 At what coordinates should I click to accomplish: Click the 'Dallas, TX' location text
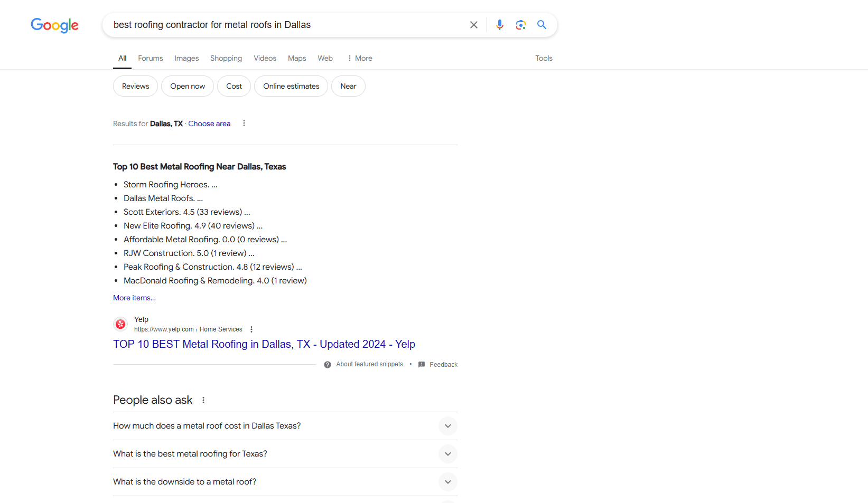166,124
